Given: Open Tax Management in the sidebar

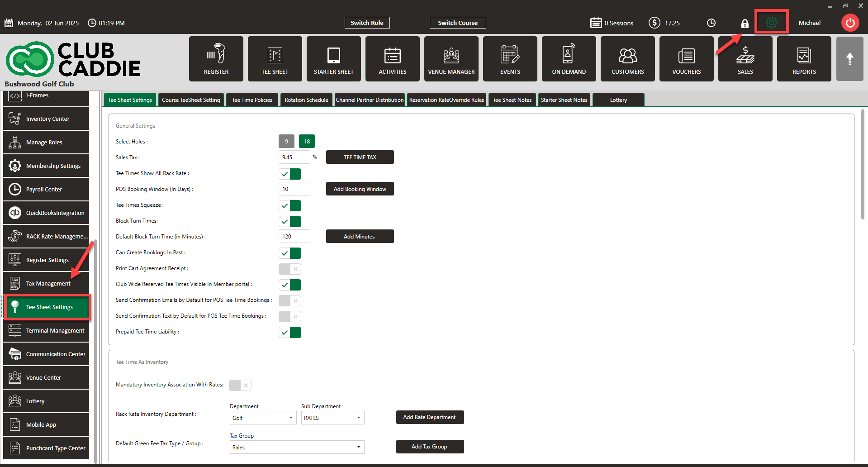Looking at the screenshot, I should point(46,283).
